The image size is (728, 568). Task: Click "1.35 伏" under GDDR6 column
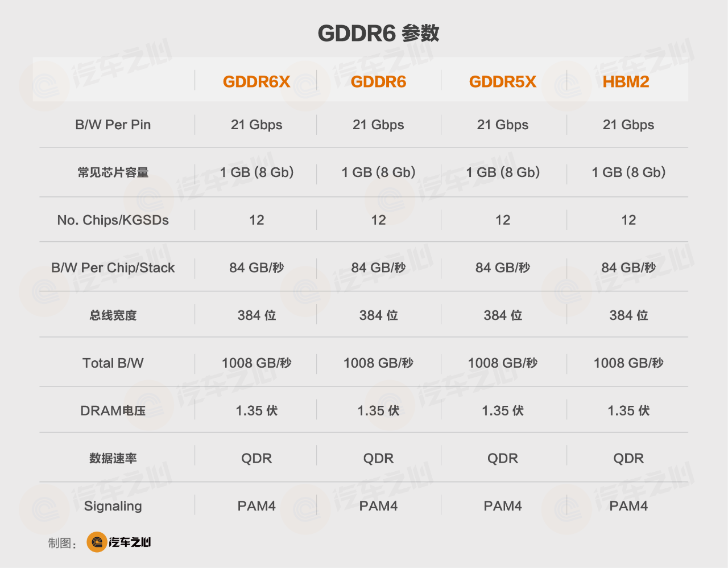click(x=378, y=410)
